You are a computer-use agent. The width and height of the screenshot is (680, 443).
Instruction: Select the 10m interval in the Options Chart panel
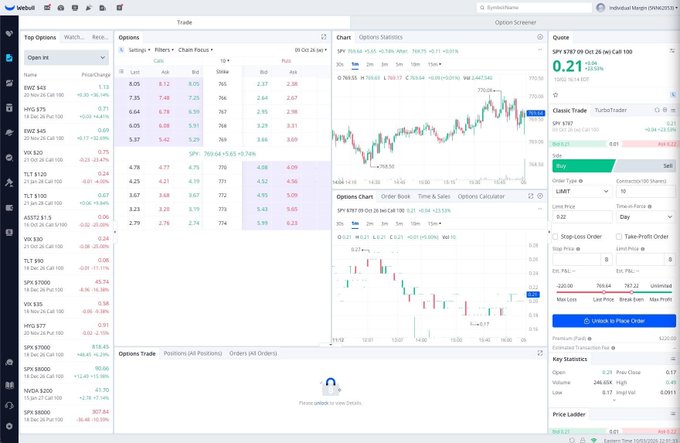click(x=415, y=224)
